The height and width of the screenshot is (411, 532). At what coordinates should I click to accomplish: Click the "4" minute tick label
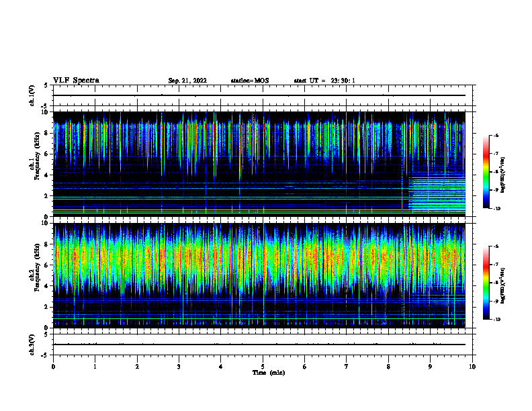tap(221, 367)
